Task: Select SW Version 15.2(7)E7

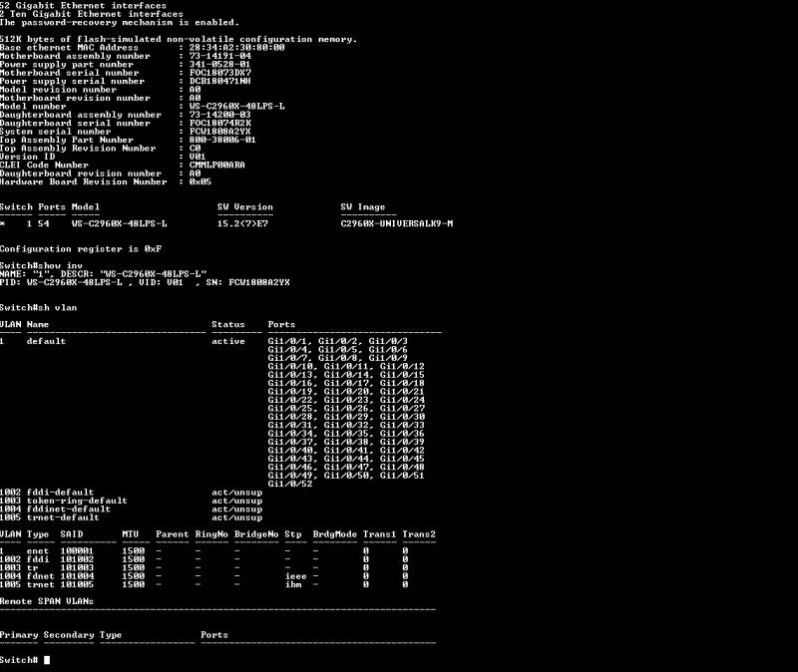Action: [x=242, y=223]
